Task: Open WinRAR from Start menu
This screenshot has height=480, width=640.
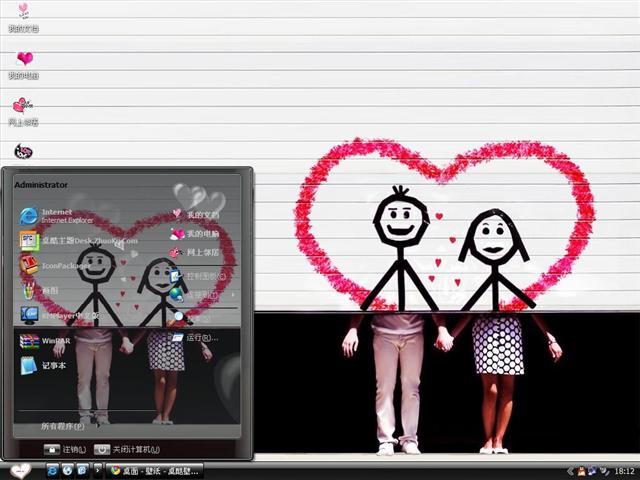Action: coord(45,341)
